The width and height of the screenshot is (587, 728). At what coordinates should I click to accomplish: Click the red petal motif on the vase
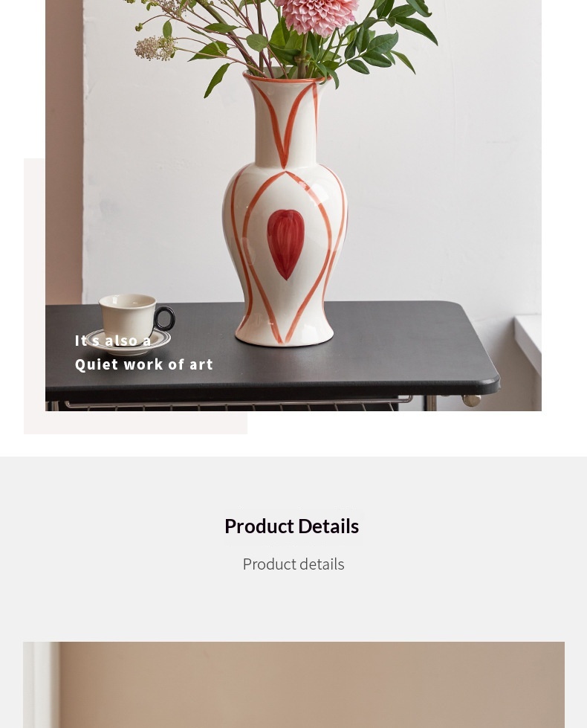pos(285,244)
